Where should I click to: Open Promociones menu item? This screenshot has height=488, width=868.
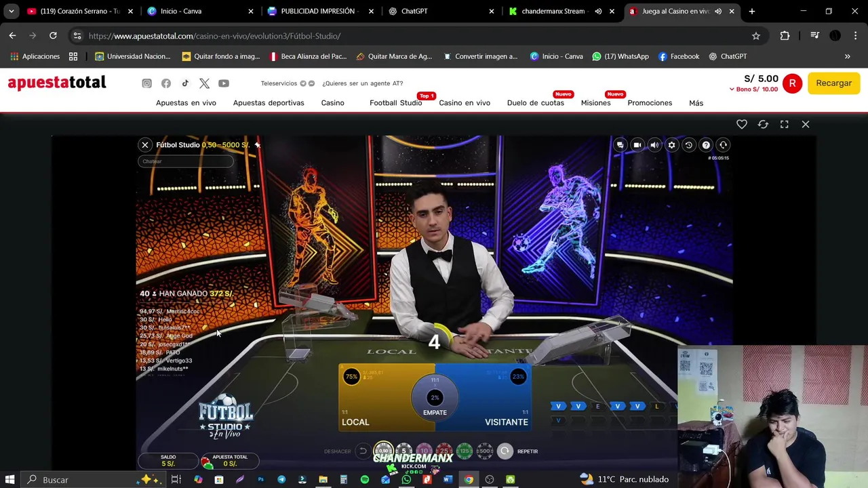click(650, 103)
